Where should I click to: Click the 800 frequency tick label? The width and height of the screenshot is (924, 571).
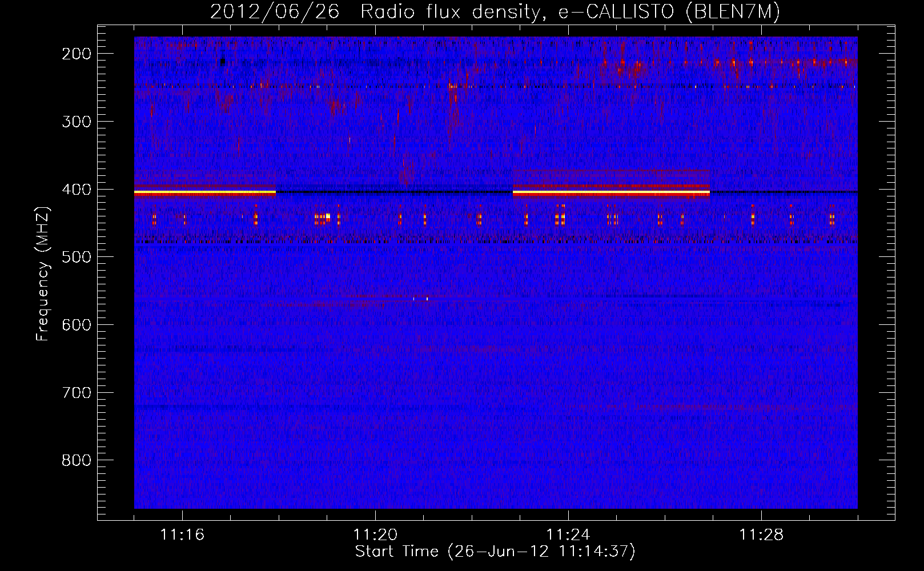77,460
